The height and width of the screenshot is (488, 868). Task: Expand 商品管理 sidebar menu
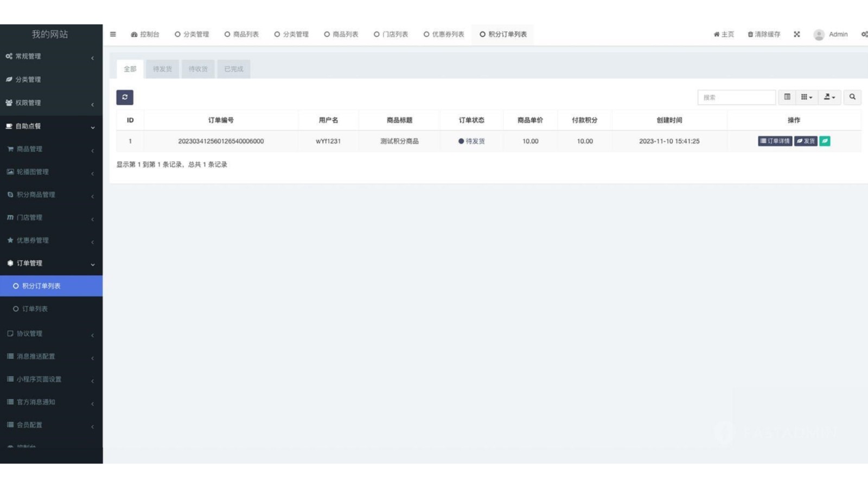tap(51, 149)
